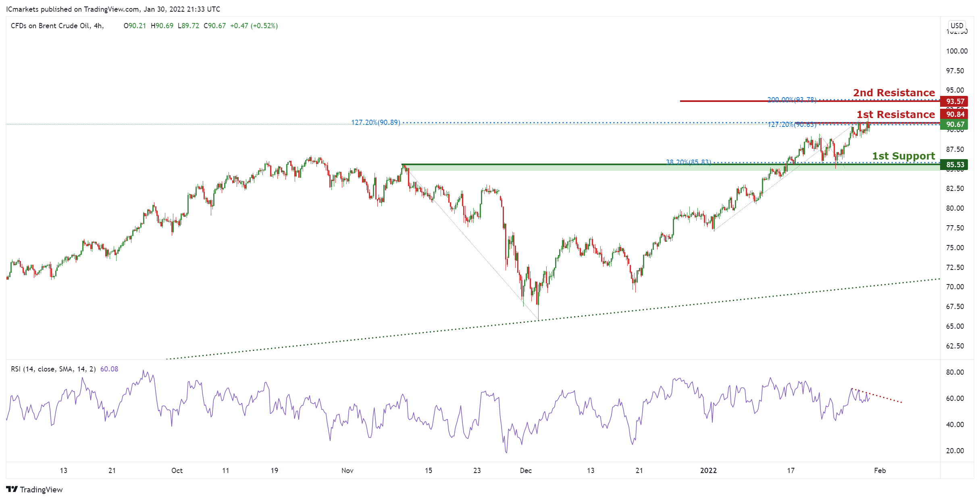Click the 127.20%(90.89) Fibonacci label
Screen dimensions: 980x500
click(x=375, y=122)
